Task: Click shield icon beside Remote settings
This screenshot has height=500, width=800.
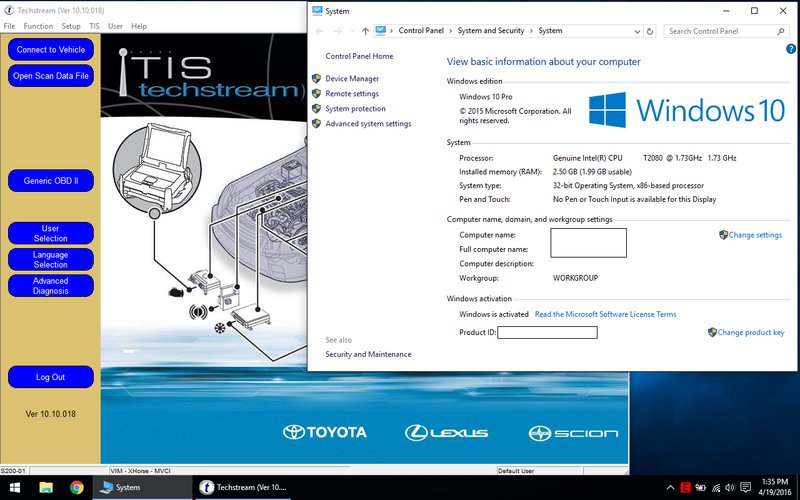Action: pyautogui.click(x=316, y=94)
